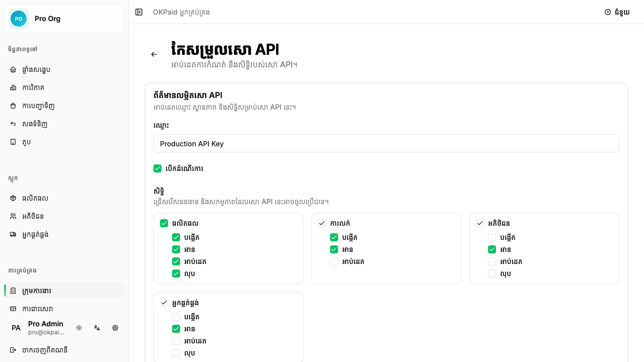Open the language translate icon

coord(97,328)
